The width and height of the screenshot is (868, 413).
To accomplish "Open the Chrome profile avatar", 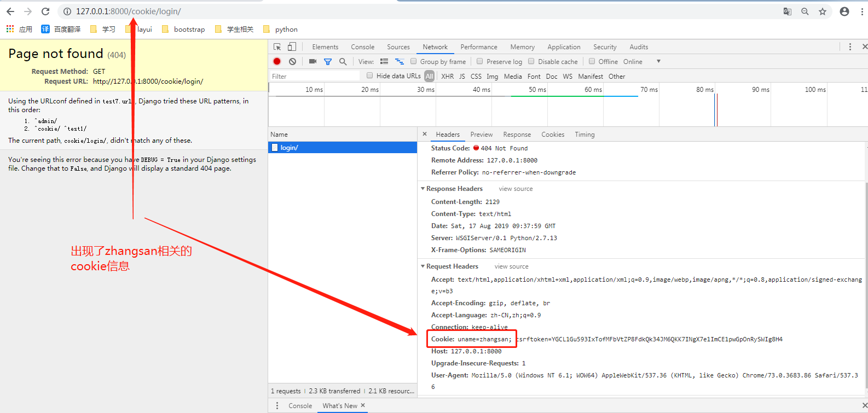I will click(x=844, y=11).
